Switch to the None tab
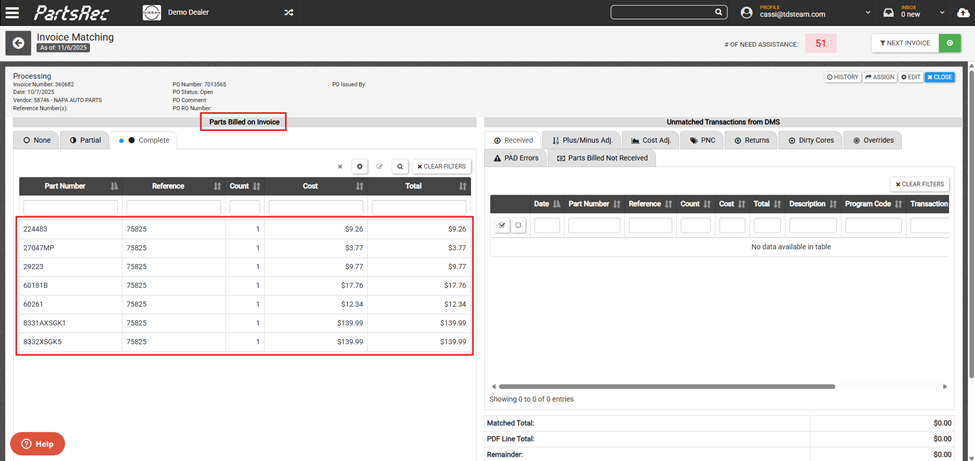Screen dimensions: 975x461 (x=37, y=141)
